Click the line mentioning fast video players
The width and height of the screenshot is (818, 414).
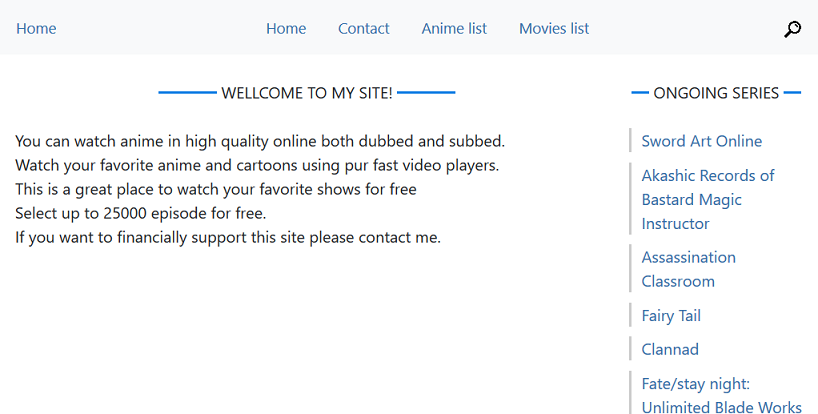point(257,165)
